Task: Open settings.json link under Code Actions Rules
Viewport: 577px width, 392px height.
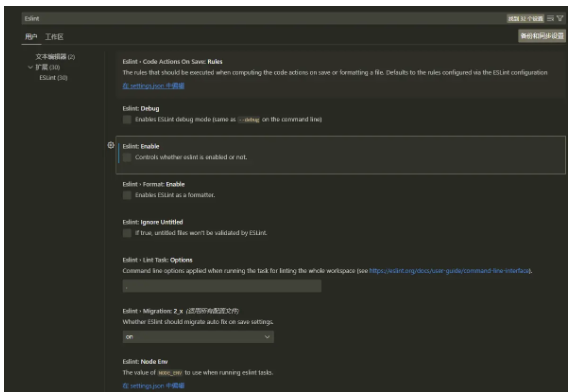Action: tap(153, 86)
